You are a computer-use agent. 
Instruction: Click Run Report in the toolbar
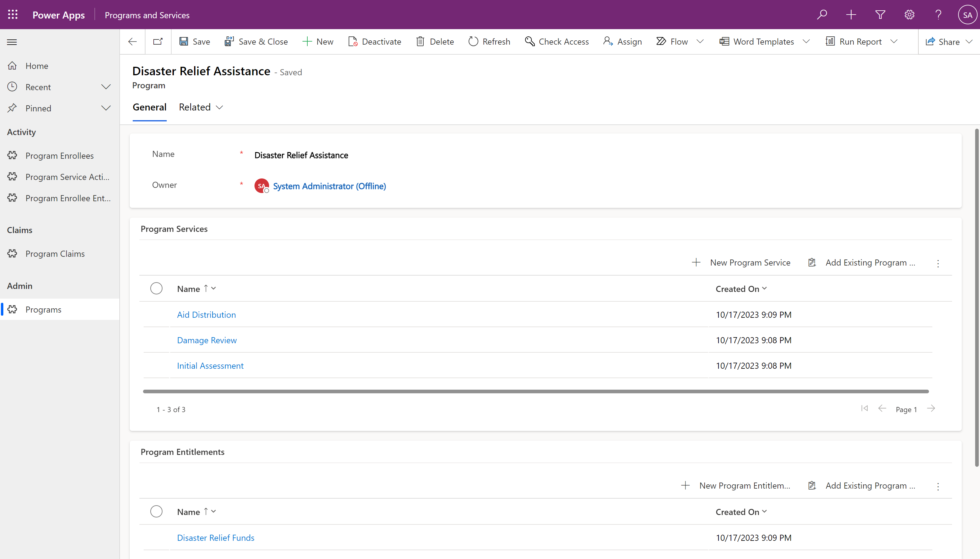pos(853,42)
